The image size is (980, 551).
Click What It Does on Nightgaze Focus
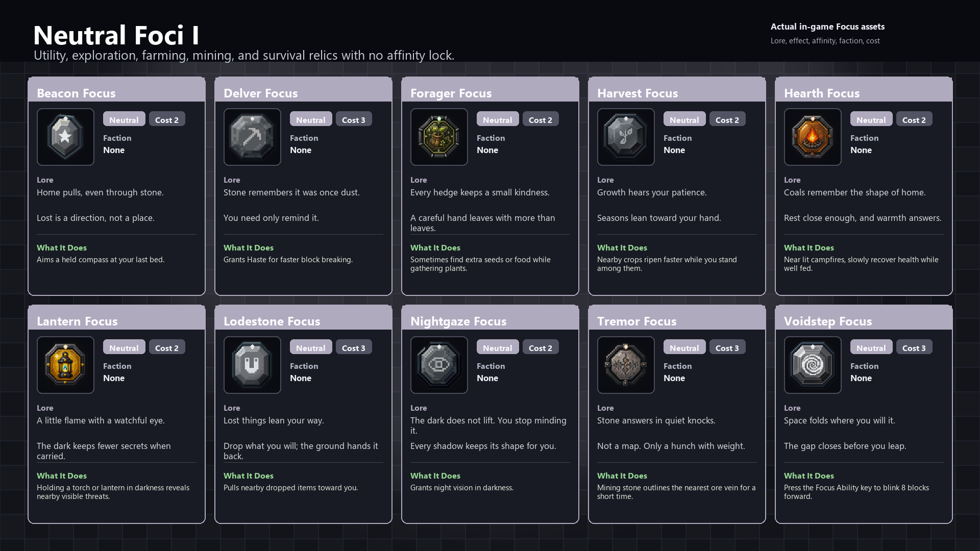(435, 475)
